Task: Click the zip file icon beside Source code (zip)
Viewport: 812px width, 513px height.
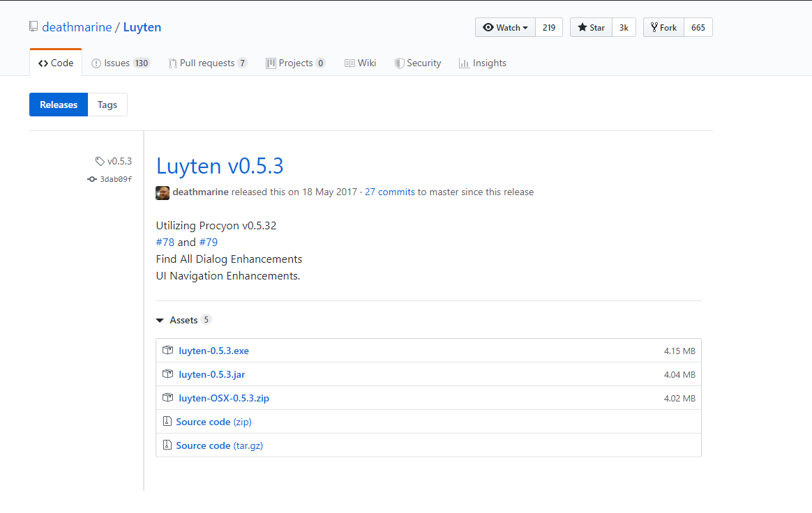Action: coord(167,422)
